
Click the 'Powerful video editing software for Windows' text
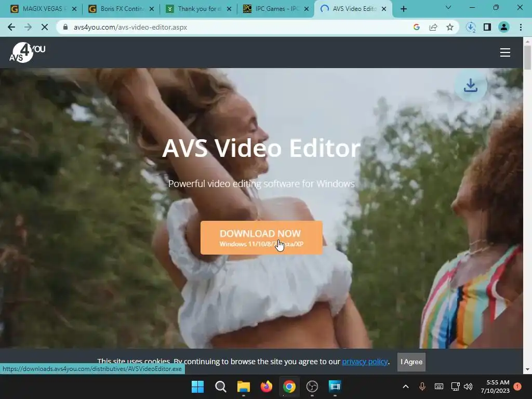click(261, 183)
